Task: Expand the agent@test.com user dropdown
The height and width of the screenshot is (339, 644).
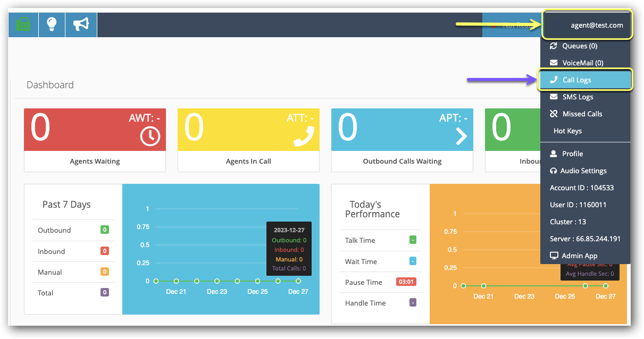Action: click(587, 25)
